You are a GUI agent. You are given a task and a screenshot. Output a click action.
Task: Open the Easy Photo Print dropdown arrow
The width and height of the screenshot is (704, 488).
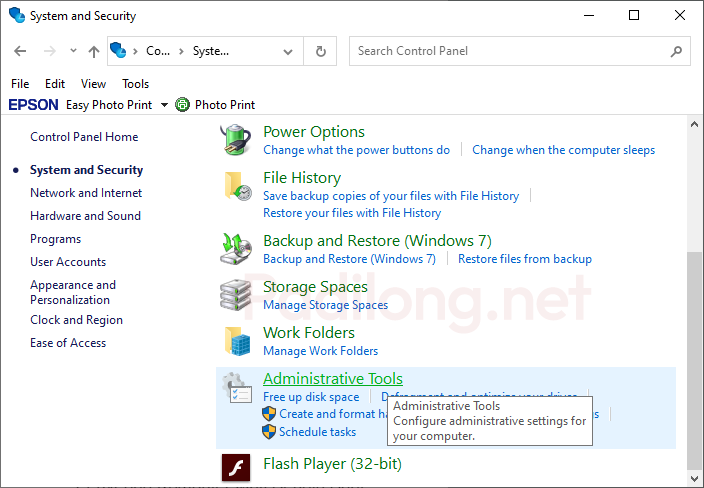[164, 105]
